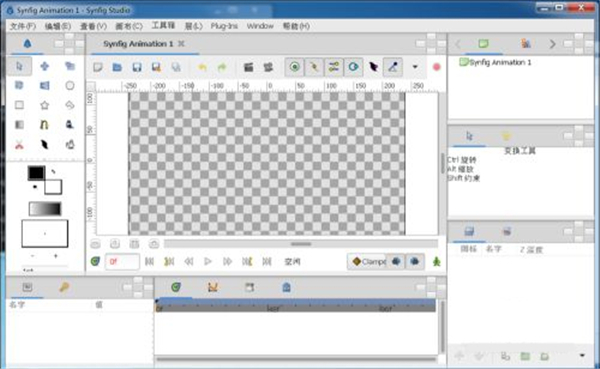Open the 查看(V) menu
The height and width of the screenshot is (369, 600).
pos(93,26)
